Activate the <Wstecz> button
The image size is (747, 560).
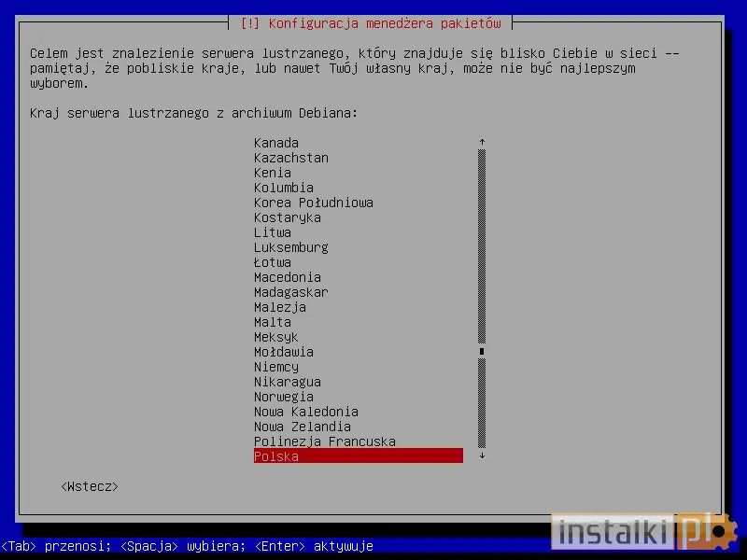88,485
